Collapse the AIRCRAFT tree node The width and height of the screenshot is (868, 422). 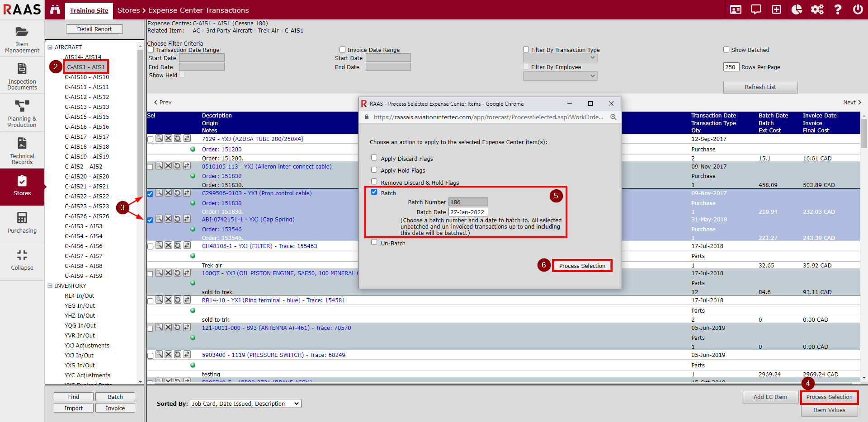tap(50, 47)
